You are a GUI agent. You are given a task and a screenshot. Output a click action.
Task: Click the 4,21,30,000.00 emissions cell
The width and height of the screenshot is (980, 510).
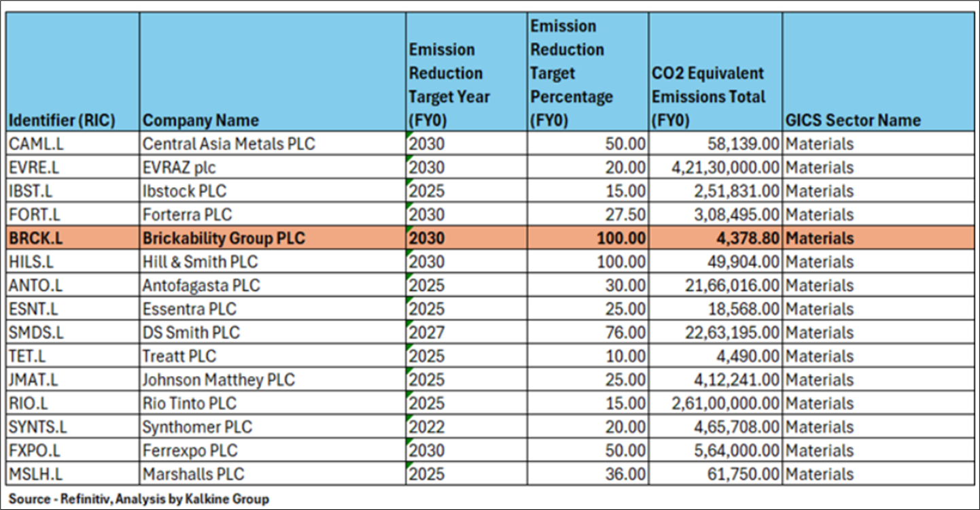716,167
